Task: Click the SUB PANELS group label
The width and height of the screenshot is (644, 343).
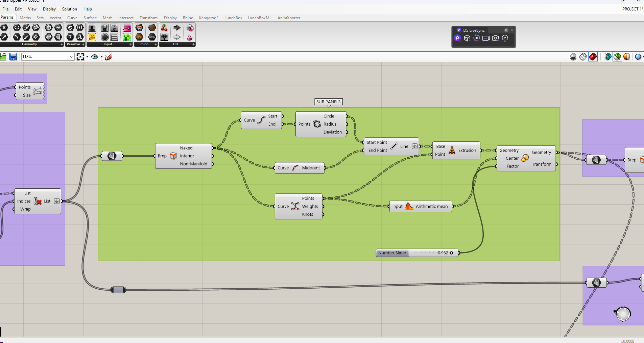Action: pos(328,102)
